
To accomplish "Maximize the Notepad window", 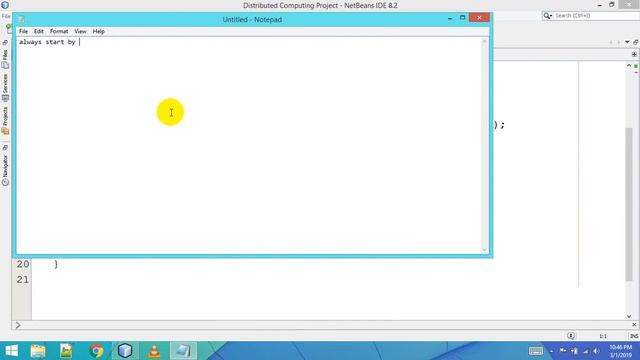I will pyautogui.click(x=462, y=18).
